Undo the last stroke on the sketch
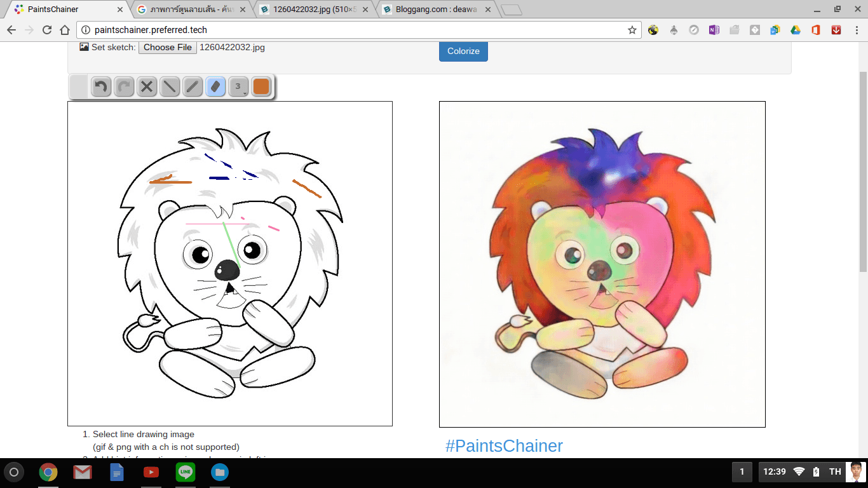This screenshot has height=488, width=868. [101, 86]
